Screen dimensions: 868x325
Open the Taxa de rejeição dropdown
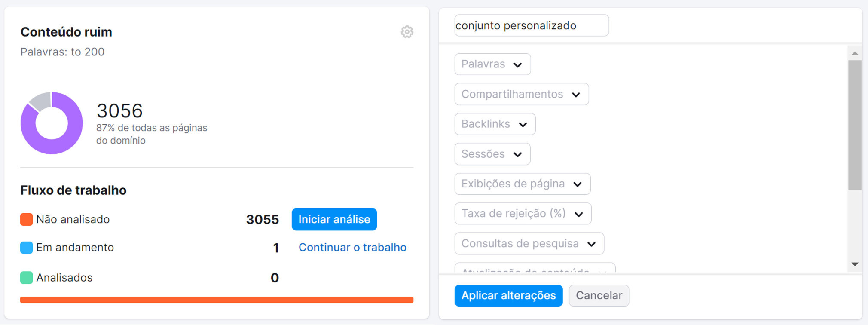[x=523, y=213]
